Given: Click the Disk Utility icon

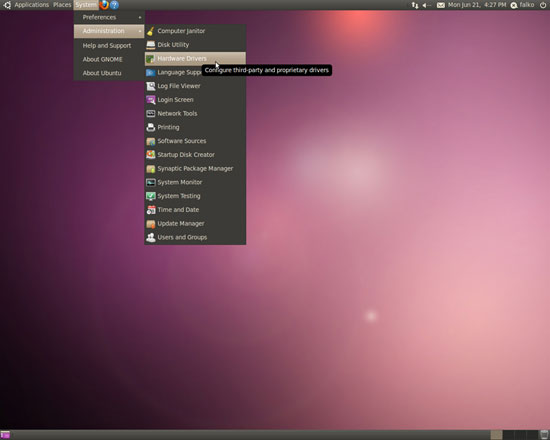Looking at the screenshot, I should point(151,45).
